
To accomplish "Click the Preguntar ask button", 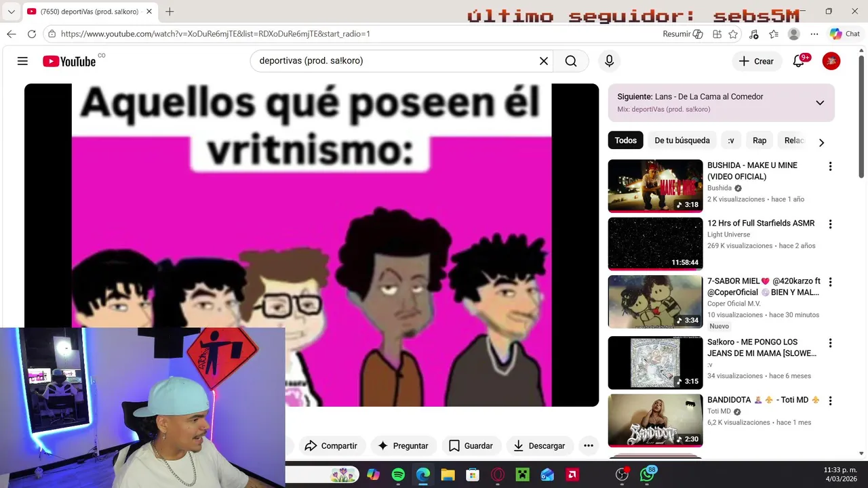I will coord(403,445).
